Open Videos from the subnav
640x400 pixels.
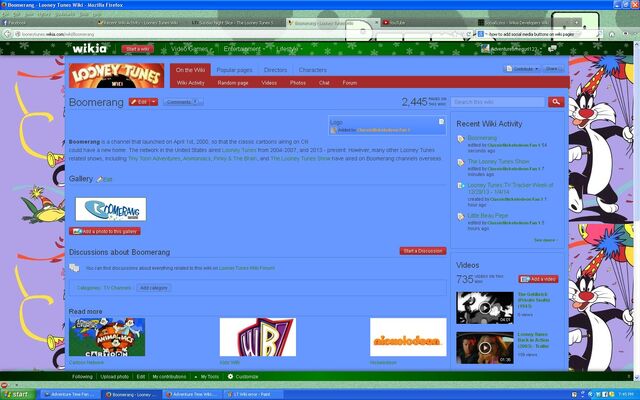click(269, 83)
